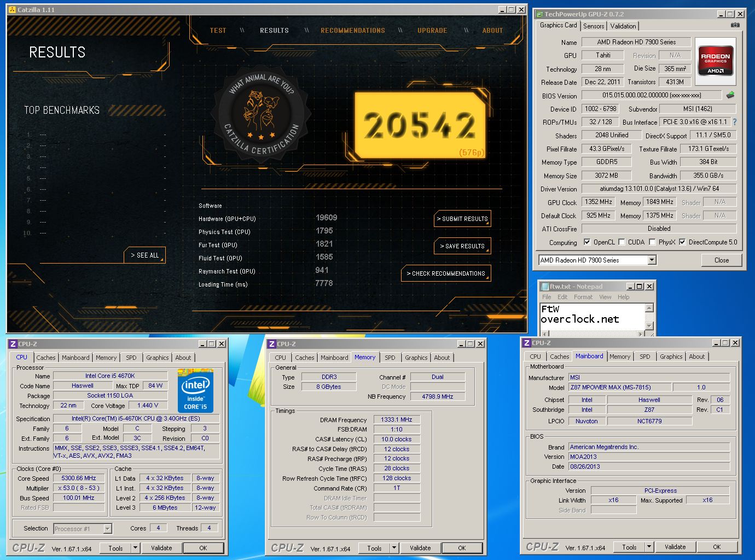Expand Tools dropdown arrow in CPU-Z CPU window
The width and height of the screenshot is (755, 560).
tap(135, 548)
